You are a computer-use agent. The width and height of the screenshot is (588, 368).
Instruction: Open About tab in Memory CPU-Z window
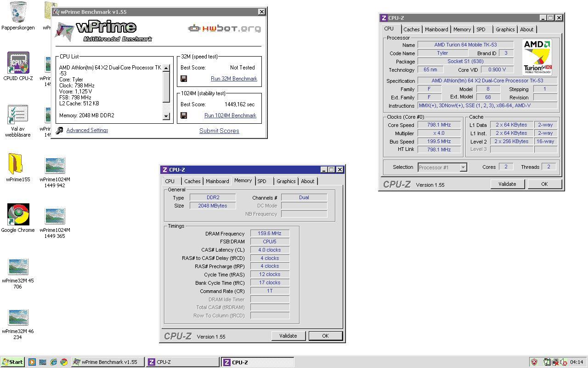(x=308, y=181)
